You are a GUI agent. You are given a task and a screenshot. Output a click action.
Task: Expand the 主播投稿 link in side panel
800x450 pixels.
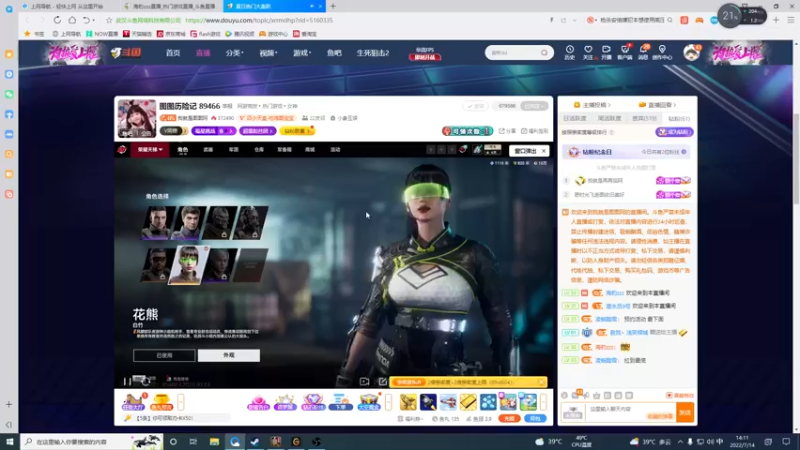592,105
